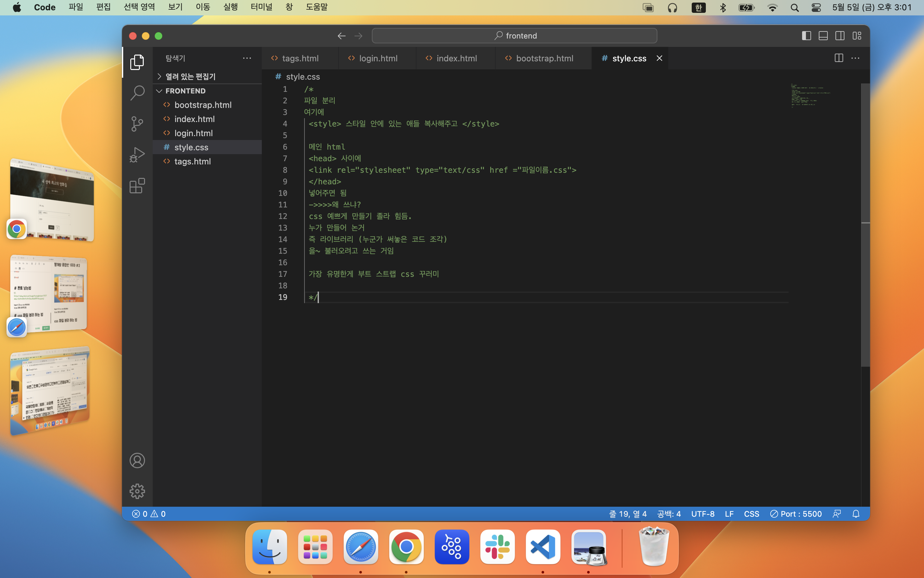Show errors and warnings count
924x578 pixels.
(149, 514)
